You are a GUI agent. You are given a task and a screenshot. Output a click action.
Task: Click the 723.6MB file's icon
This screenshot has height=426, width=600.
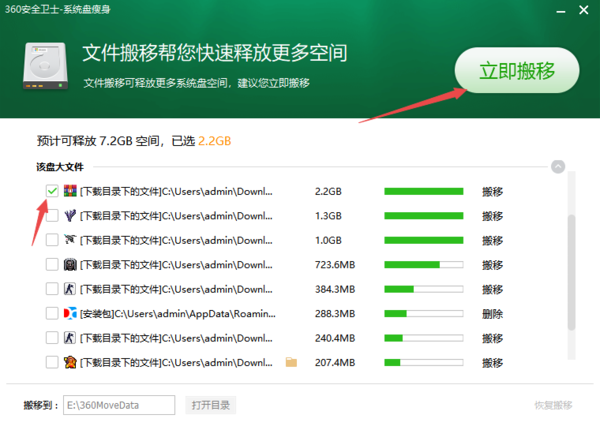(70, 265)
